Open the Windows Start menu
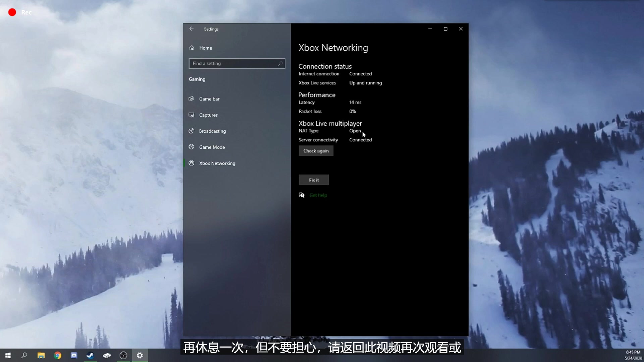Image resolution: width=644 pixels, height=362 pixels. pyautogui.click(x=8, y=355)
